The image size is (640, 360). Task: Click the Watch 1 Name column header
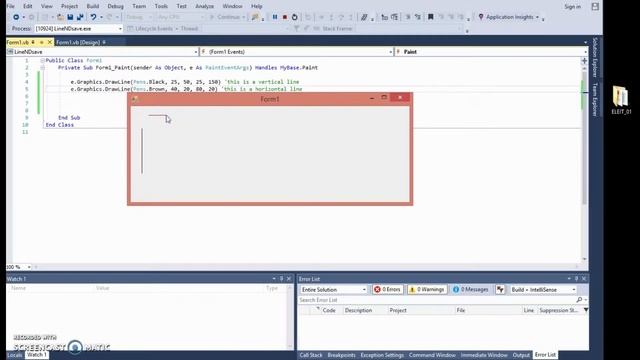(19, 288)
